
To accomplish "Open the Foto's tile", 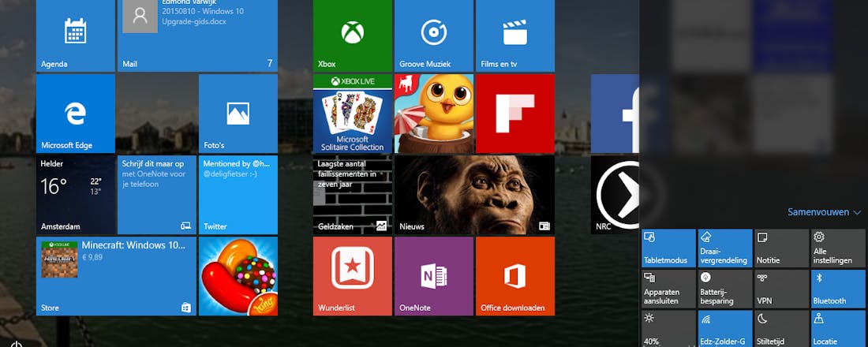I will (238, 114).
